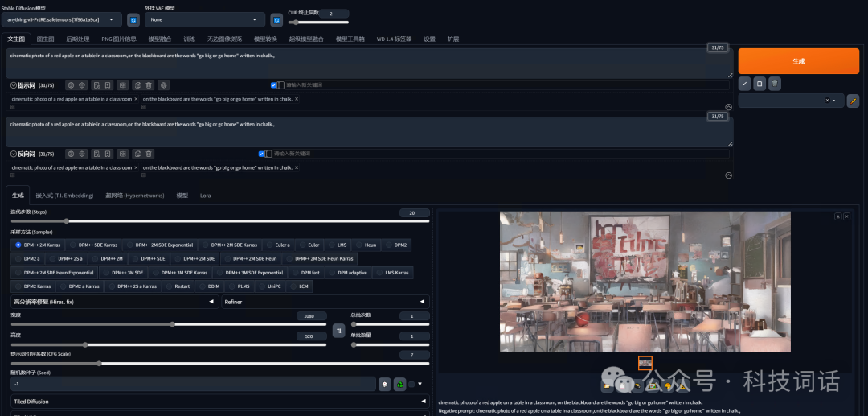The width and height of the screenshot is (868, 416).
Task: Click the orange 生成 generate button
Action: coord(797,61)
